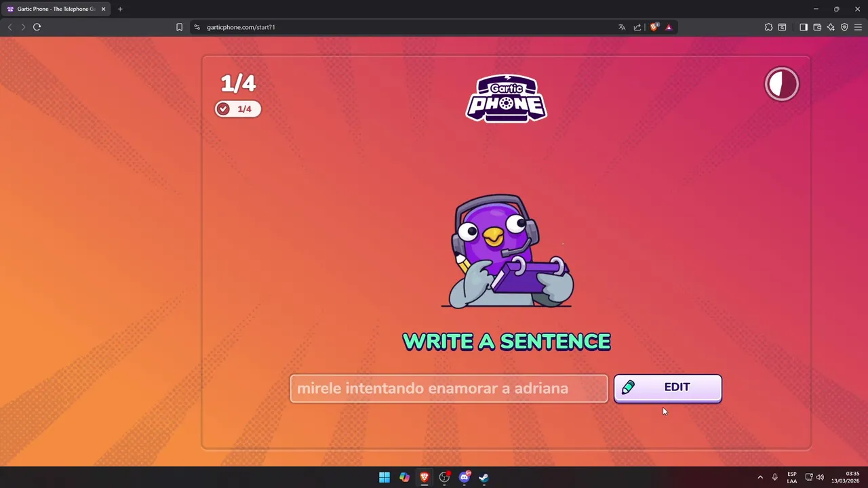Open the clock and date panel

[846, 477]
